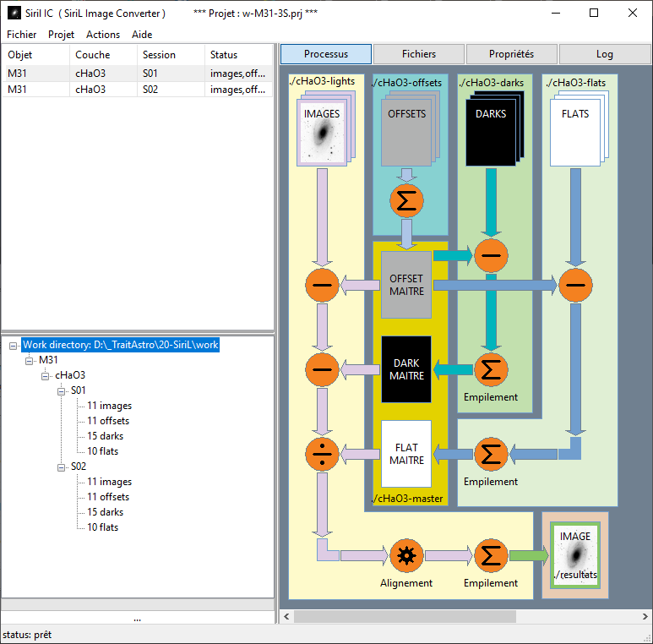Screen dimensions: 653x644
Task: Select 10 flats under S02
Action: point(103,527)
